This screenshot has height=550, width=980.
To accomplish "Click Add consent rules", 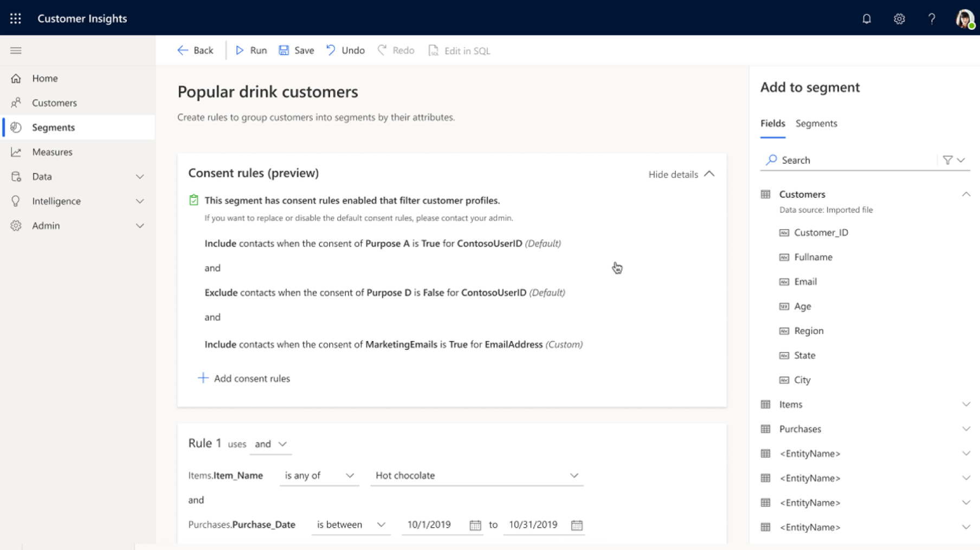I will (244, 378).
